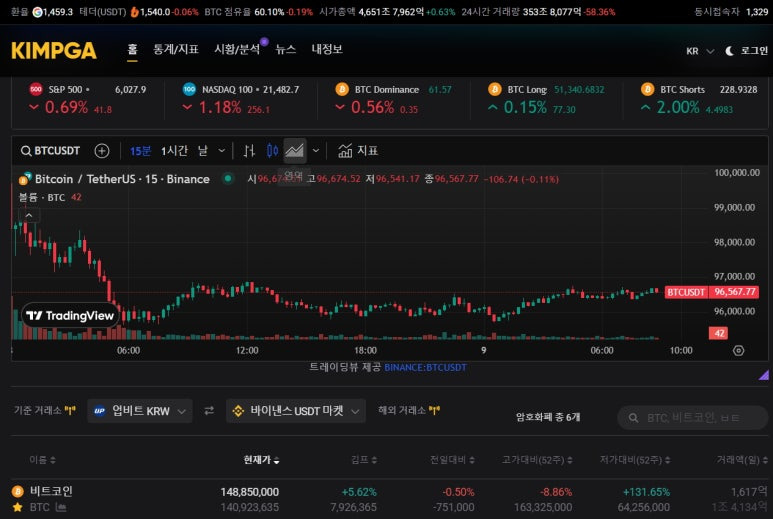Open the NASDAQ 100 ticker card
Screen dimensions: 773x519
click(241, 99)
